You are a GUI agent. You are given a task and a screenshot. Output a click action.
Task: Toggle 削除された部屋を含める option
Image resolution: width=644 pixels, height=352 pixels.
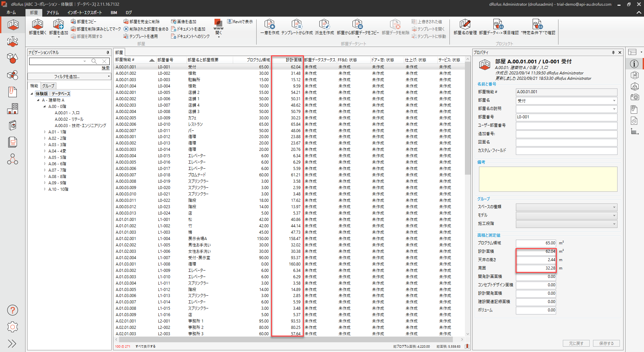point(146,29)
